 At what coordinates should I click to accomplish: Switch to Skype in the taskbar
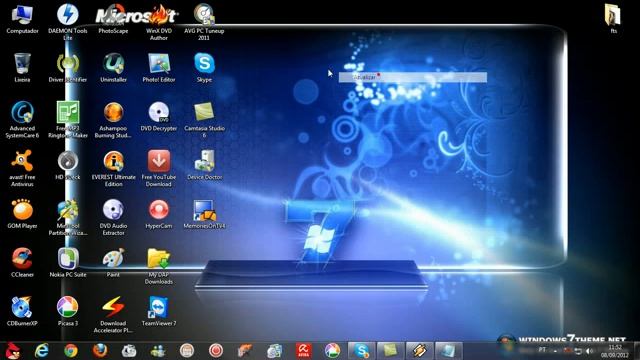(x=361, y=351)
